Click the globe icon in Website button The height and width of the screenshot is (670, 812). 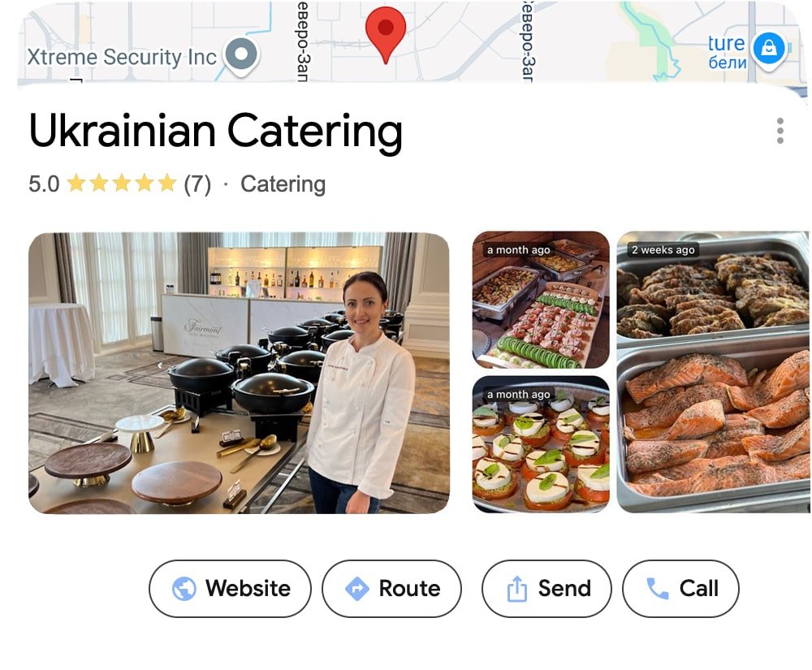pyautogui.click(x=184, y=589)
